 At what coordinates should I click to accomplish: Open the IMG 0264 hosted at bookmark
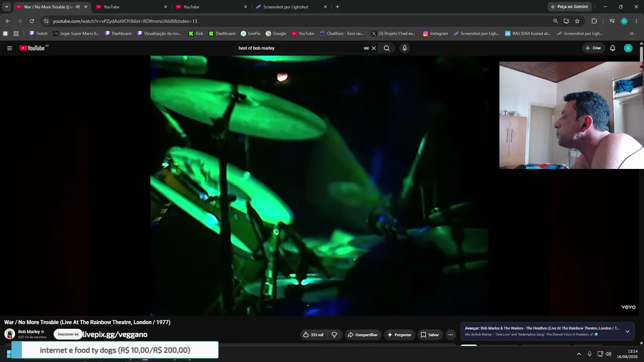tap(528, 34)
